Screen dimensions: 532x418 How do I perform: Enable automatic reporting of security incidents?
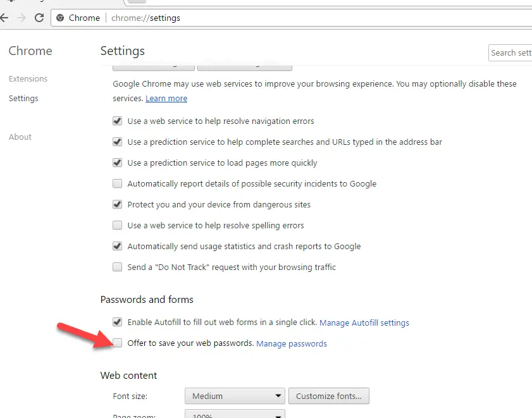118,183
